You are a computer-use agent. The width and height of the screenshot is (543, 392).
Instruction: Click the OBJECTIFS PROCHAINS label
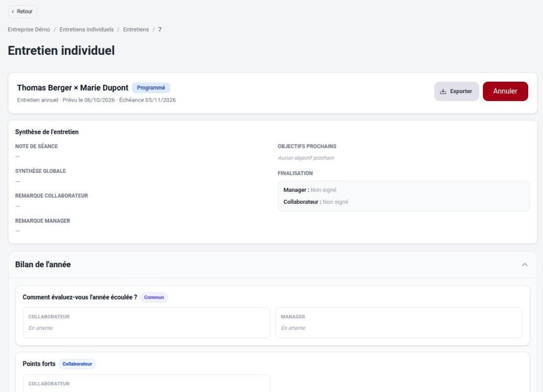tap(307, 146)
